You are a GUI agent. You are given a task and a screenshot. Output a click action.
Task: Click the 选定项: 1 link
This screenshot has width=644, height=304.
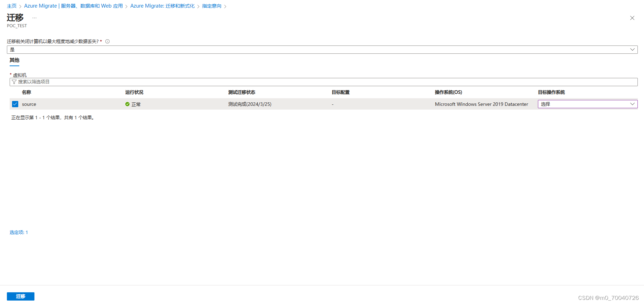click(19, 232)
